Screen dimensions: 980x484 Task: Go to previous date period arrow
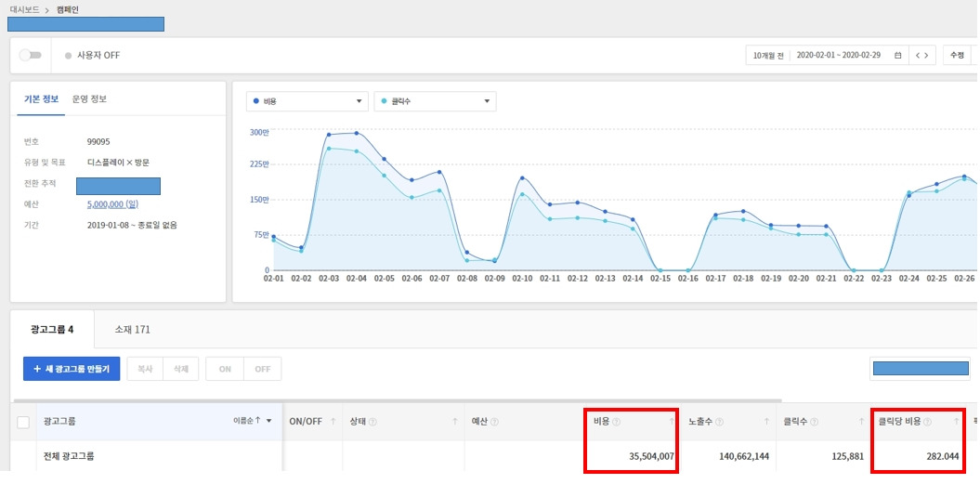pyautogui.click(x=918, y=55)
